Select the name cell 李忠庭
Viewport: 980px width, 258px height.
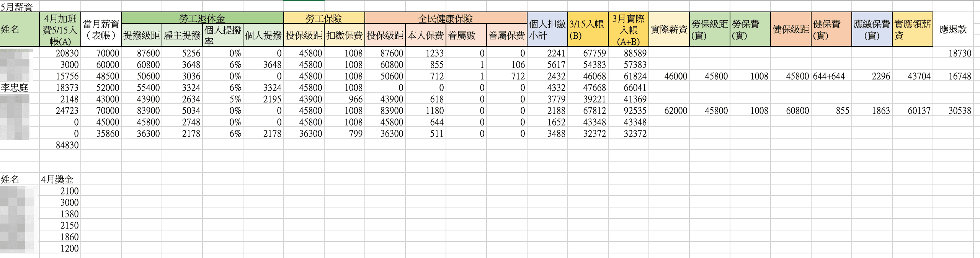[x=20, y=87]
